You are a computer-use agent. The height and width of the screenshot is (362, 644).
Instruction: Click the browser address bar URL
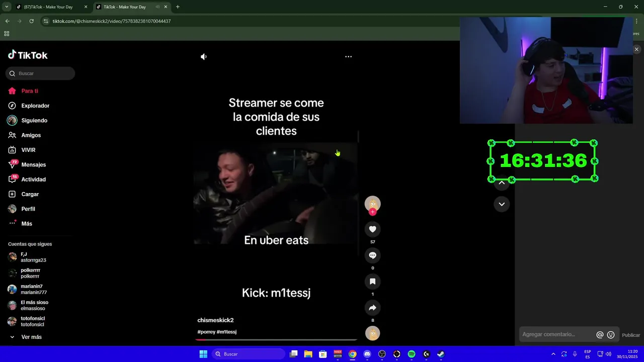(112, 21)
